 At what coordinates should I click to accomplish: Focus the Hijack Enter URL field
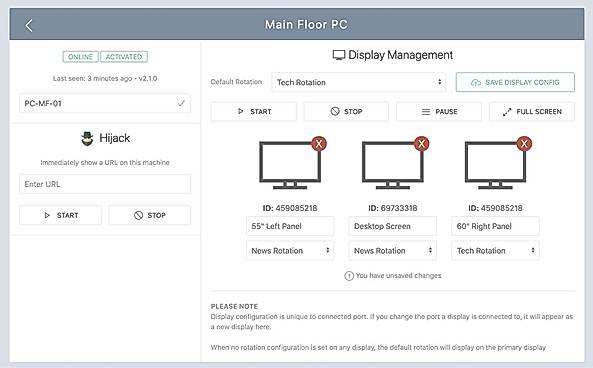coord(105,184)
